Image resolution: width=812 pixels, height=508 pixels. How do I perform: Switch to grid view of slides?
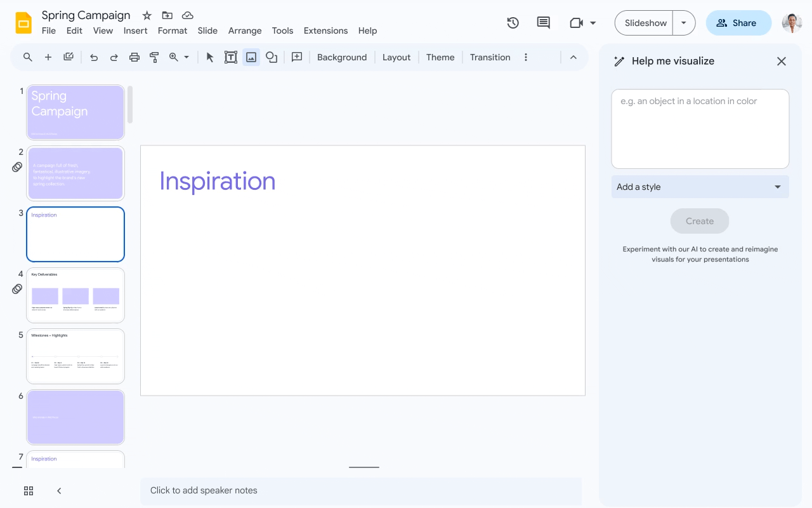[28, 491]
